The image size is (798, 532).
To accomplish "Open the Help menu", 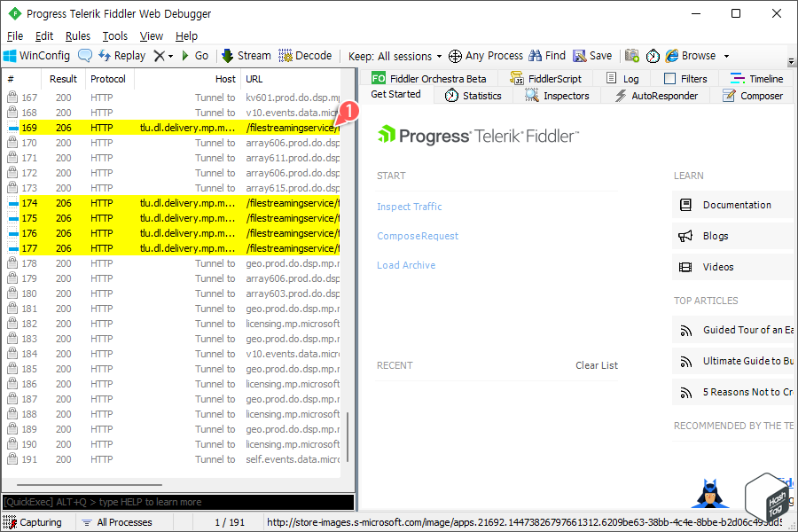I will coord(186,36).
